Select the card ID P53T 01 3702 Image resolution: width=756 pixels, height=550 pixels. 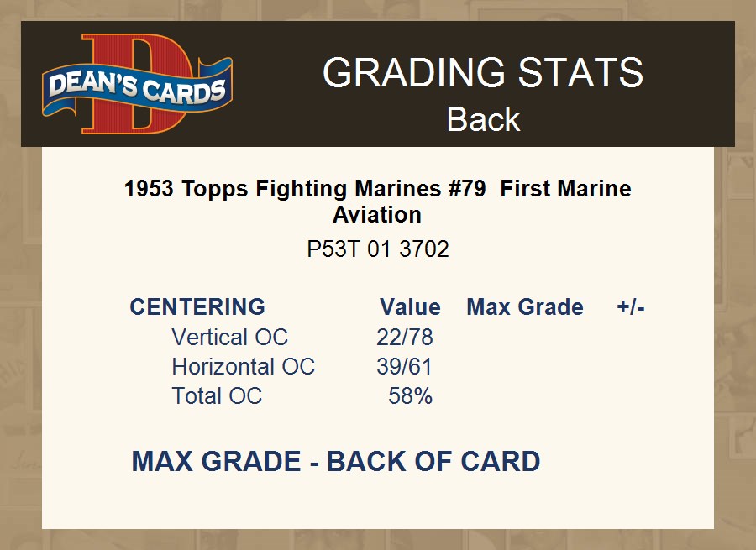[x=378, y=249]
